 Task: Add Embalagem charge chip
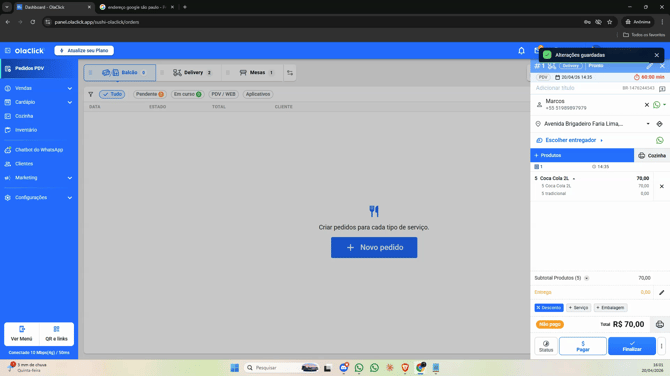tap(610, 308)
